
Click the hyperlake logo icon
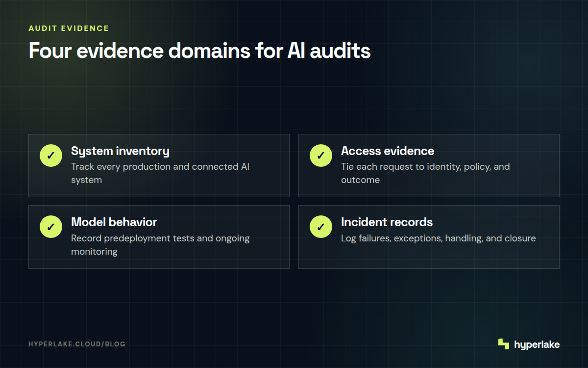click(503, 344)
